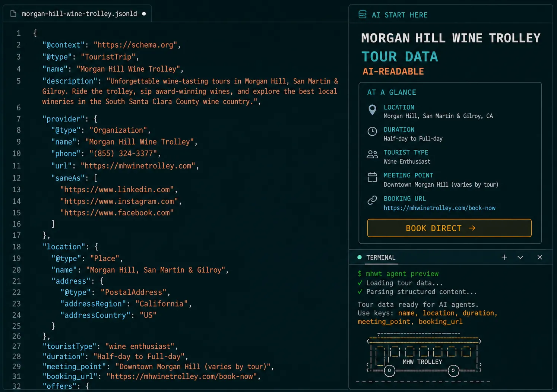Close the terminal panel

pyautogui.click(x=539, y=257)
